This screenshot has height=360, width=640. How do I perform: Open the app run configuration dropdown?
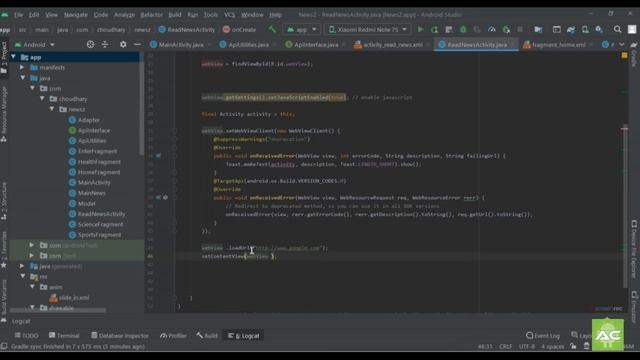click(x=302, y=29)
